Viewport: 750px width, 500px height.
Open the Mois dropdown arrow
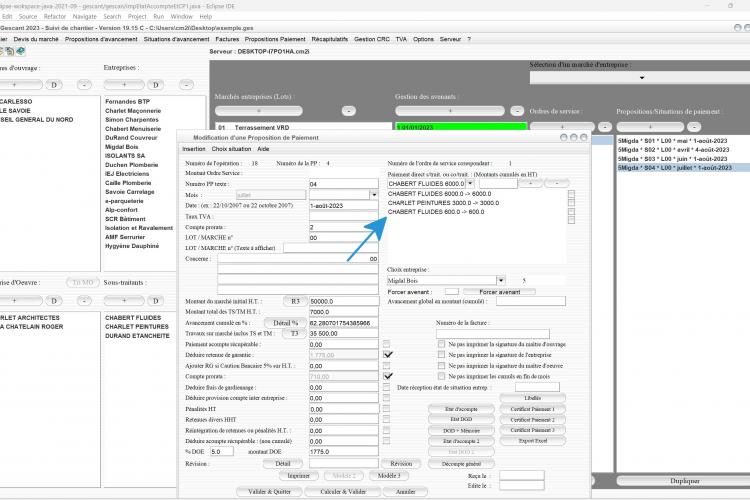(x=374, y=195)
